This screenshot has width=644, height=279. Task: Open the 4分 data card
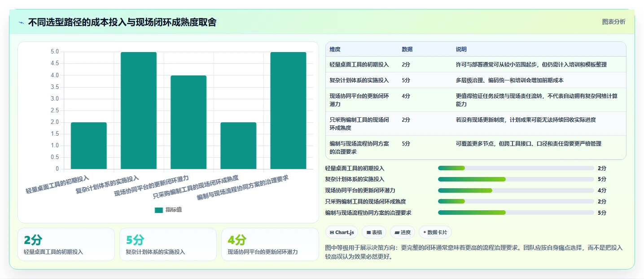[x=270, y=244]
